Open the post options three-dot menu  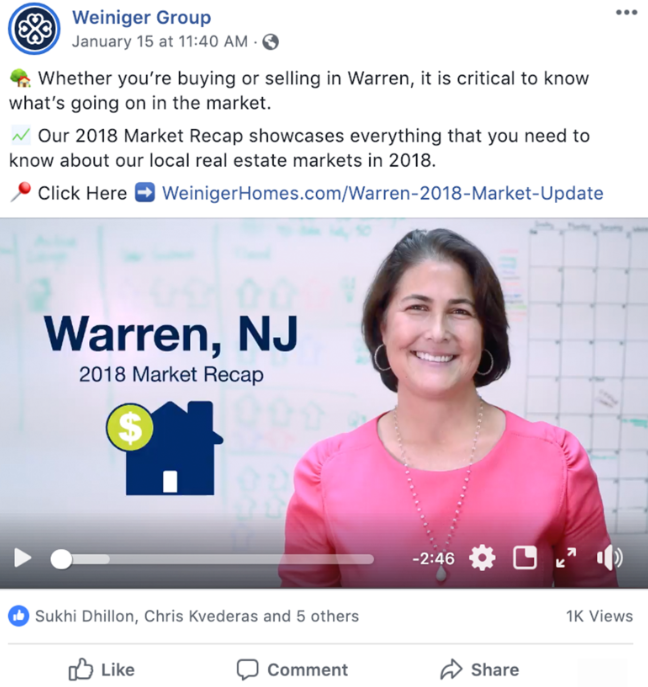click(627, 12)
